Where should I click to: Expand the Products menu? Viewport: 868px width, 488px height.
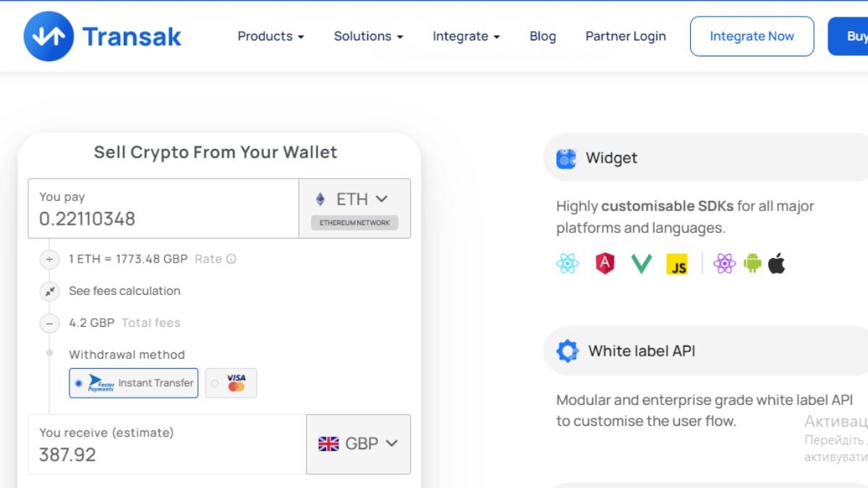[271, 36]
